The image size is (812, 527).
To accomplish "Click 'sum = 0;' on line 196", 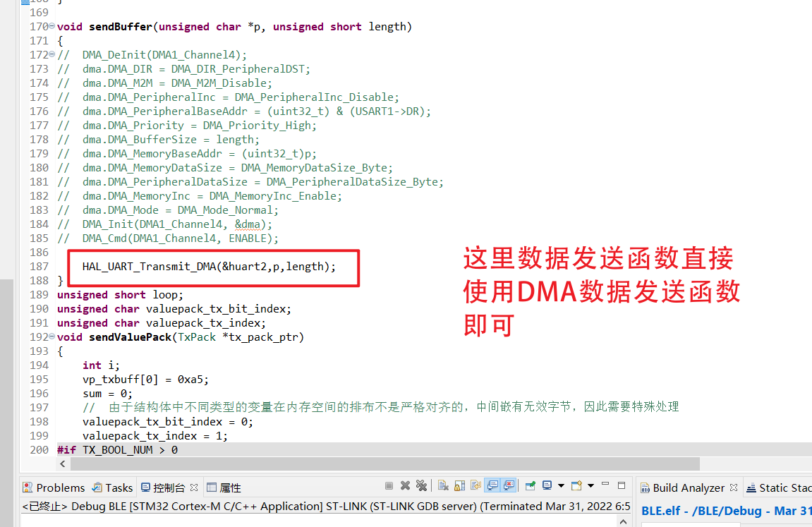I will (108, 394).
